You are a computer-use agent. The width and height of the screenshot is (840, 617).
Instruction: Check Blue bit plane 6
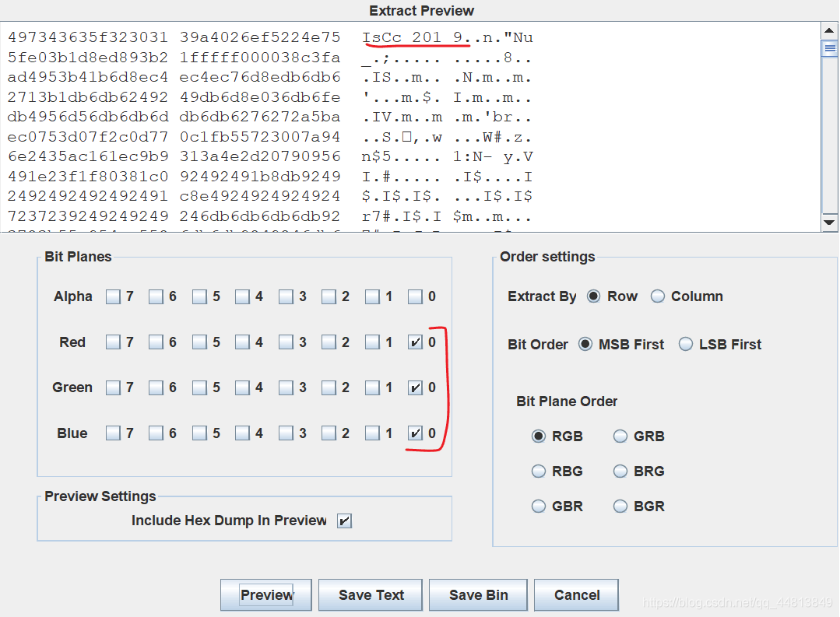[156, 433]
